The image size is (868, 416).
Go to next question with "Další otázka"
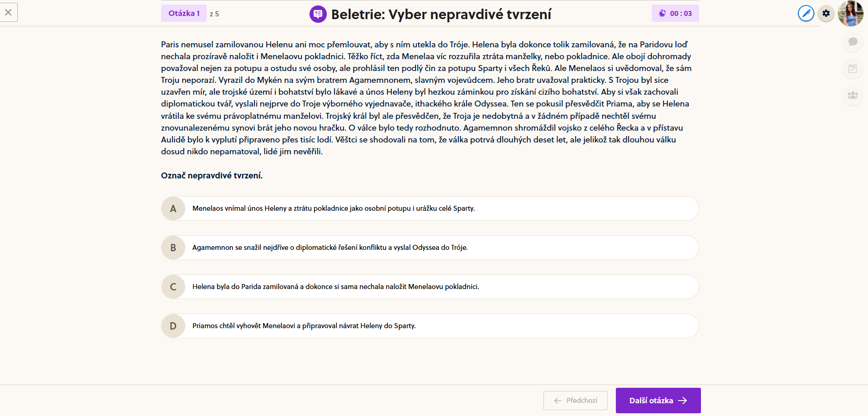point(658,401)
